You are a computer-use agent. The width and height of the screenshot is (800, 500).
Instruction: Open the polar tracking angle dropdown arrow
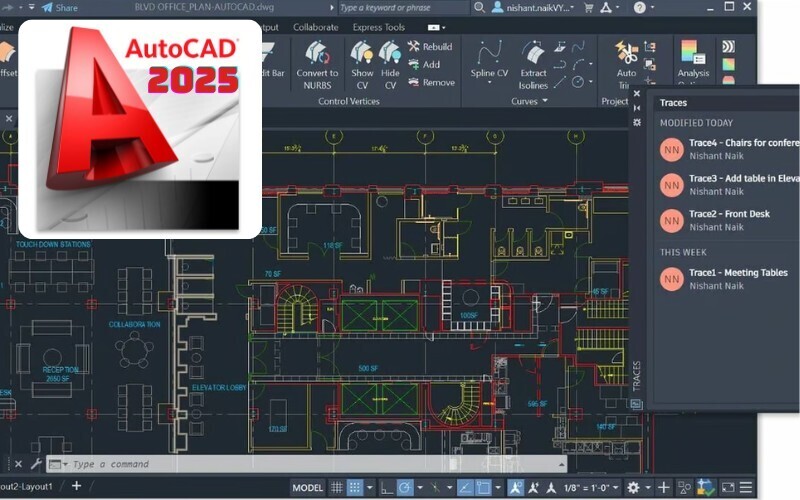(x=420, y=488)
